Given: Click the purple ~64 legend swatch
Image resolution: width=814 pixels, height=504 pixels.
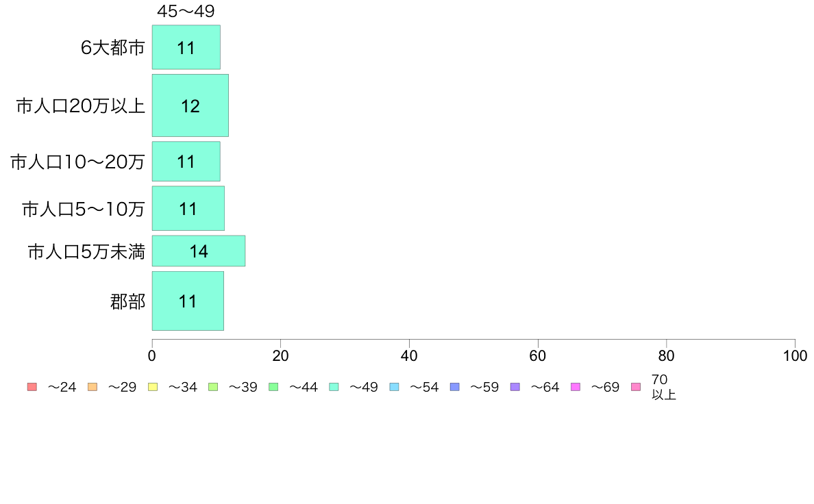Looking at the screenshot, I should (515, 387).
